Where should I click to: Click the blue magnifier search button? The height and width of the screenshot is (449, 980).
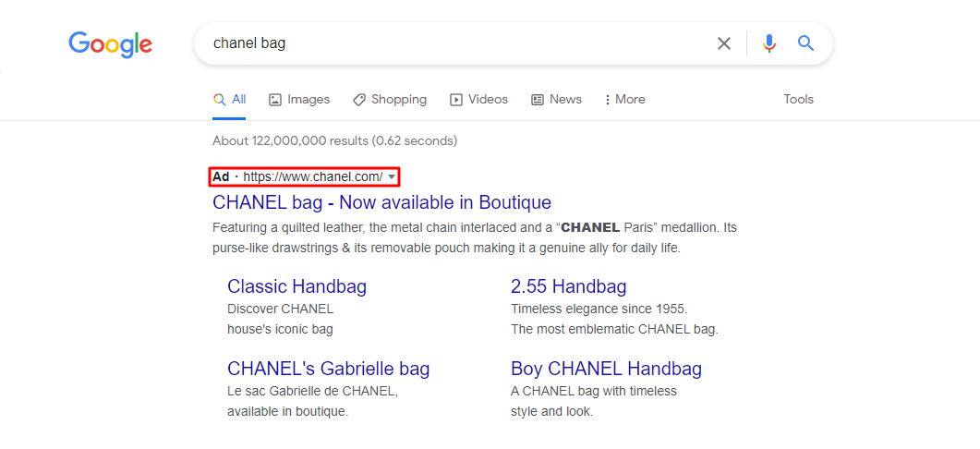tap(805, 43)
